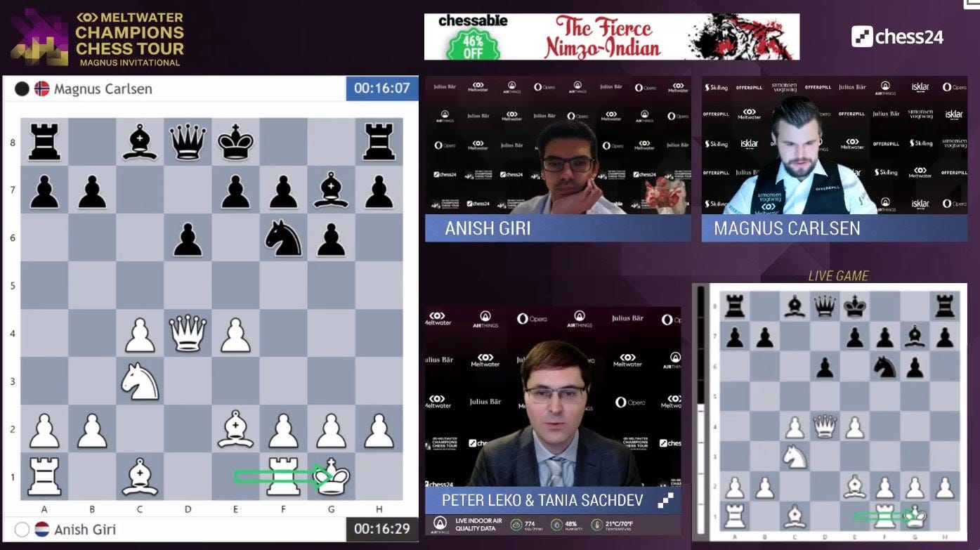The image size is (980, 550).
Task: Open the Peter Leko commentator video feed
Action: point(553,397)
